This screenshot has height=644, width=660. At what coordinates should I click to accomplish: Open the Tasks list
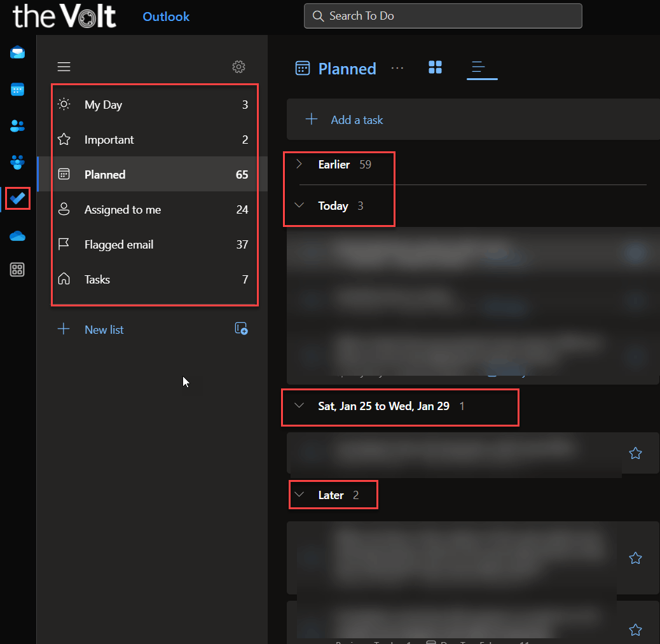pos(154,279)
